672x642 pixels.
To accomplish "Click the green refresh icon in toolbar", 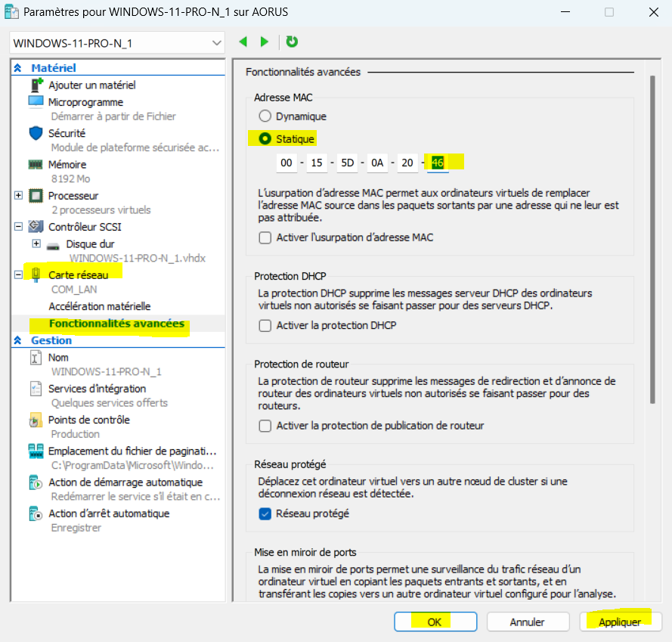I will click(292, 42).
